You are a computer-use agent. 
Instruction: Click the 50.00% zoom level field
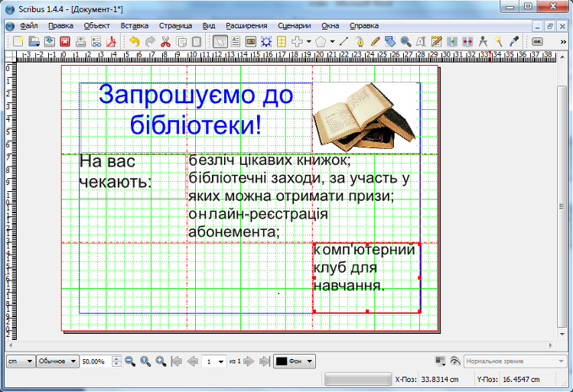point(95,361)
